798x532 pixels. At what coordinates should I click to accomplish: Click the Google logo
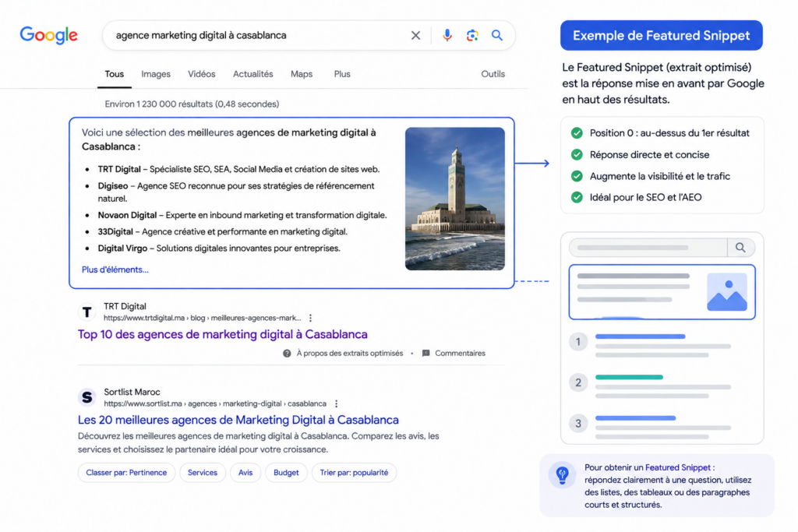49,35
